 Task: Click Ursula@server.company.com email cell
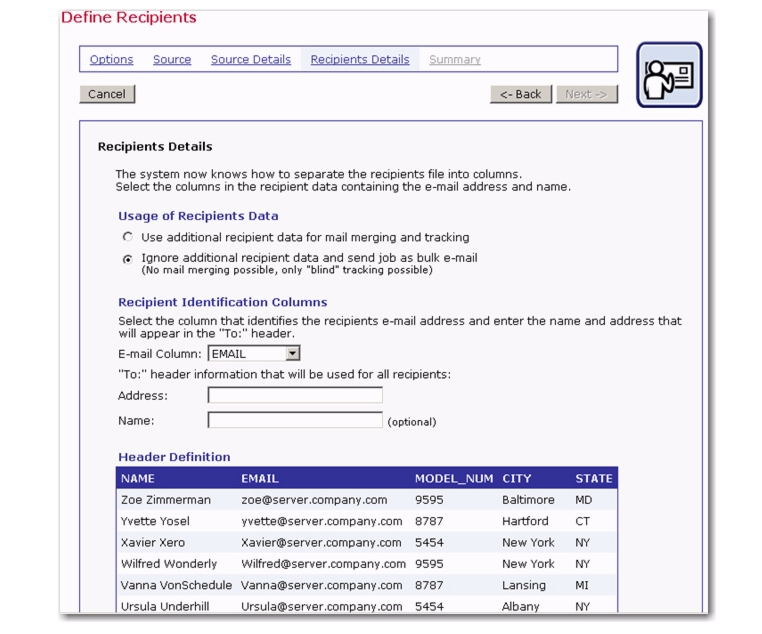322,606
